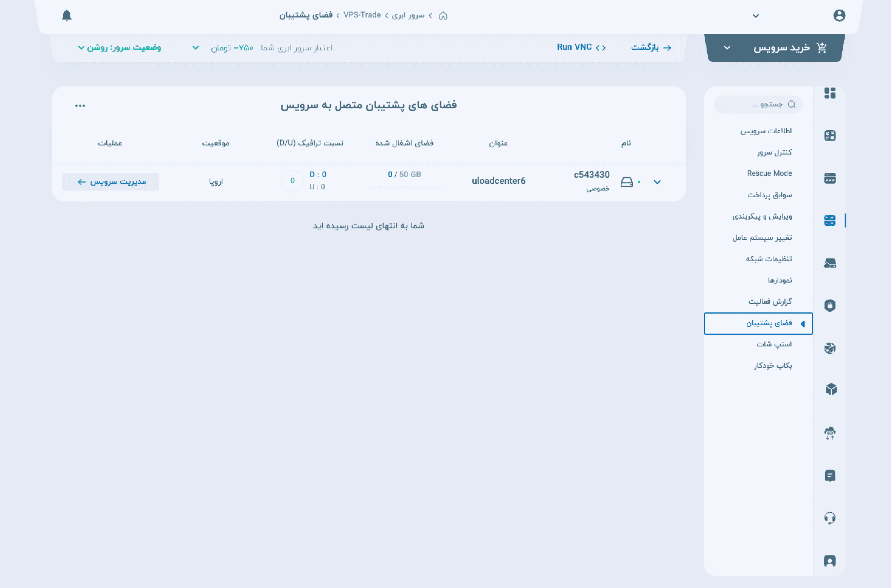Open the cube package icon in sidebar
This screenshot has height=588, width=891.
tap(831, 389)
